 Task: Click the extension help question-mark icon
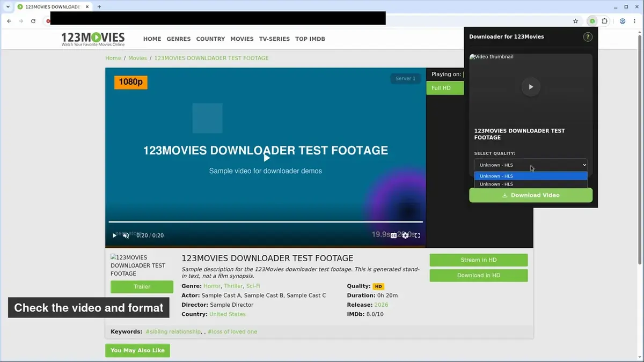(588, 37)
